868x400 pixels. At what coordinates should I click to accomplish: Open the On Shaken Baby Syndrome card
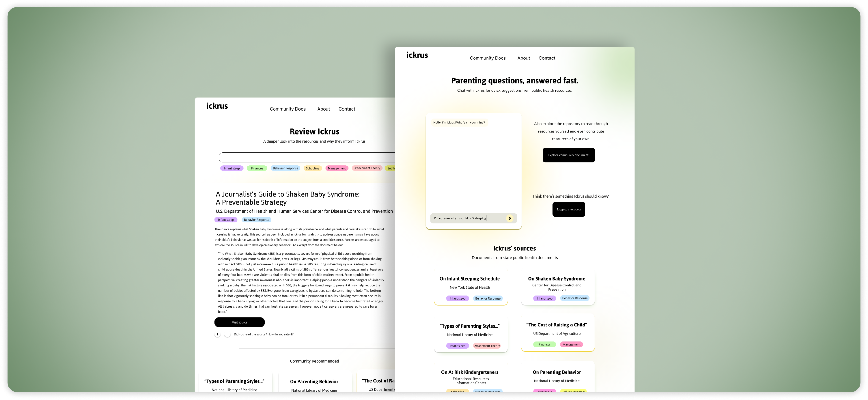558,287
